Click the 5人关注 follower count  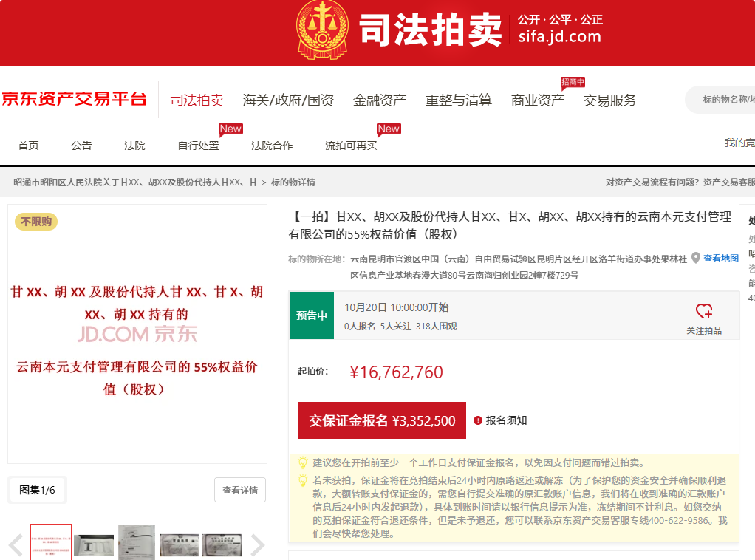[396, 326]
